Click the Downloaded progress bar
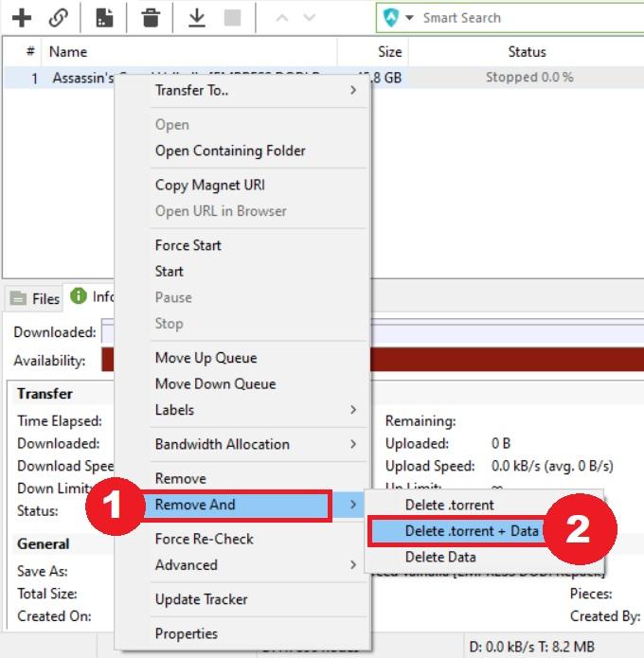Viewport: 644px width, 658px height. click(x=507, y=333)
